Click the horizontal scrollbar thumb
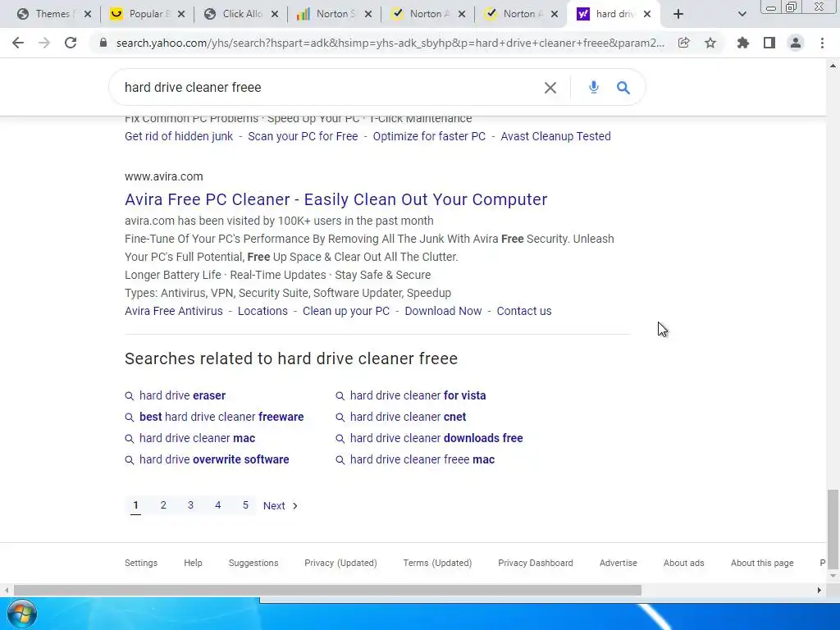The width and height of the screenshot is (840, 630). 327,591
